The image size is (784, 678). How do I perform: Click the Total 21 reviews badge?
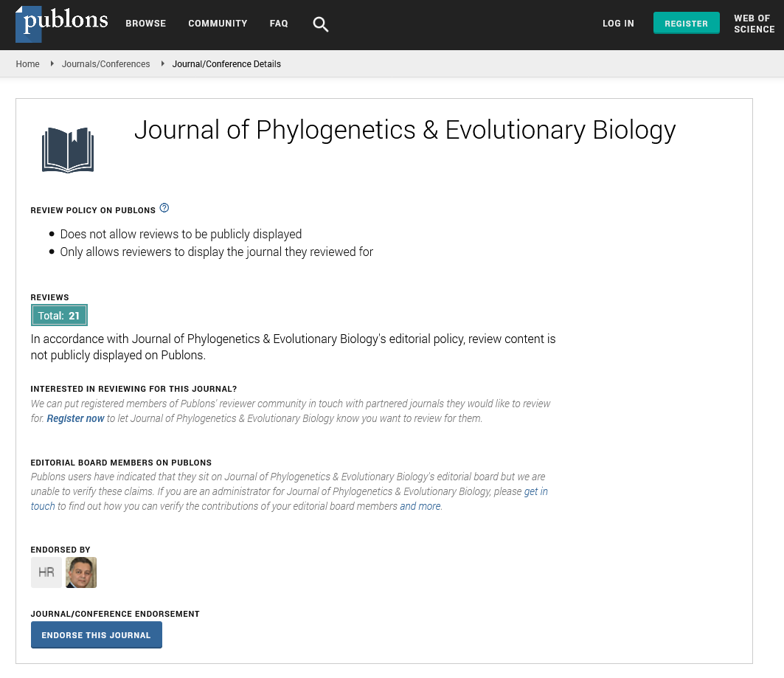click(59, 316)
